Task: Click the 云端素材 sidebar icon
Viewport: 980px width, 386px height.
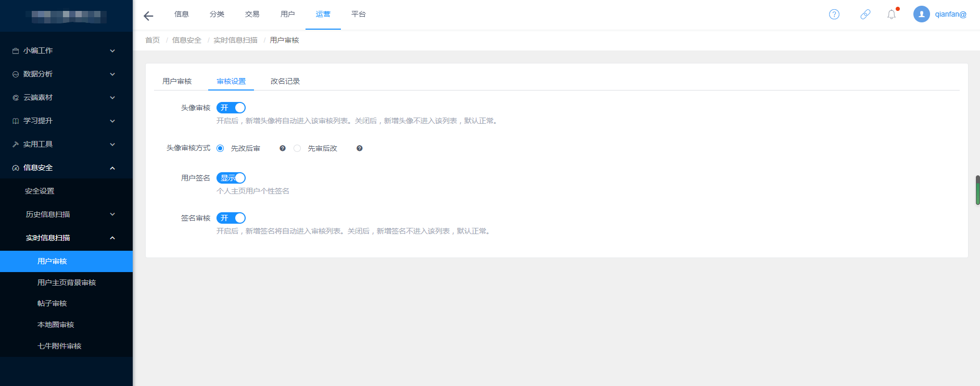Action: pyautogui.click(x=16, y=98)
